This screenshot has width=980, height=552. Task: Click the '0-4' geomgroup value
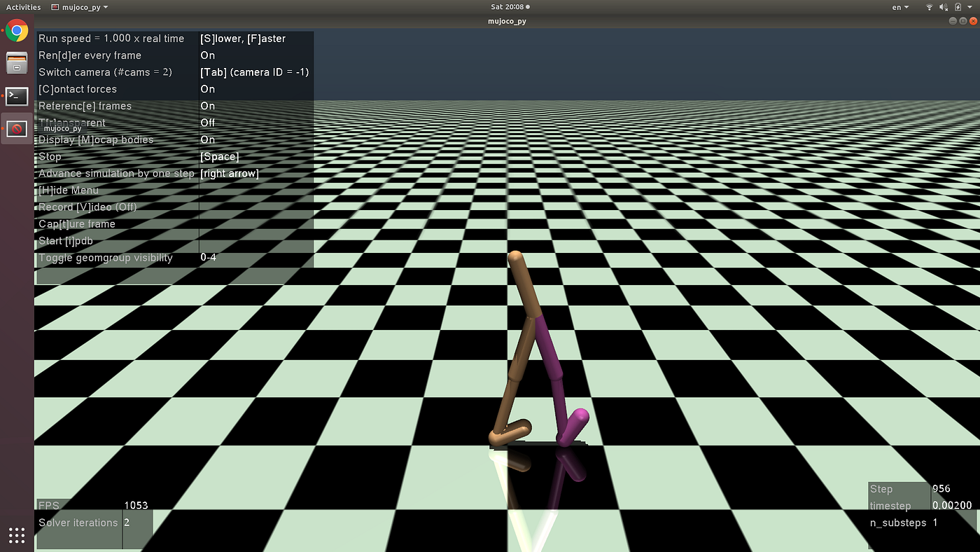tap(208, 257)
